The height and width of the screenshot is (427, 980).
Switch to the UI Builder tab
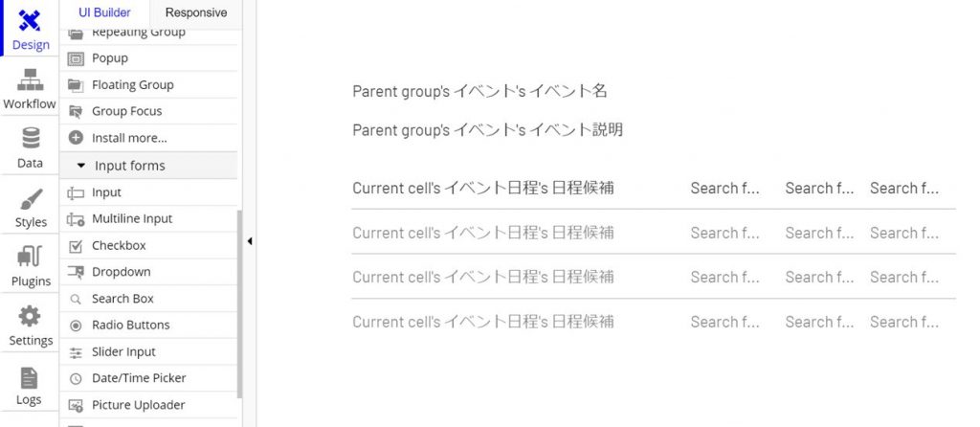(104, 12)
